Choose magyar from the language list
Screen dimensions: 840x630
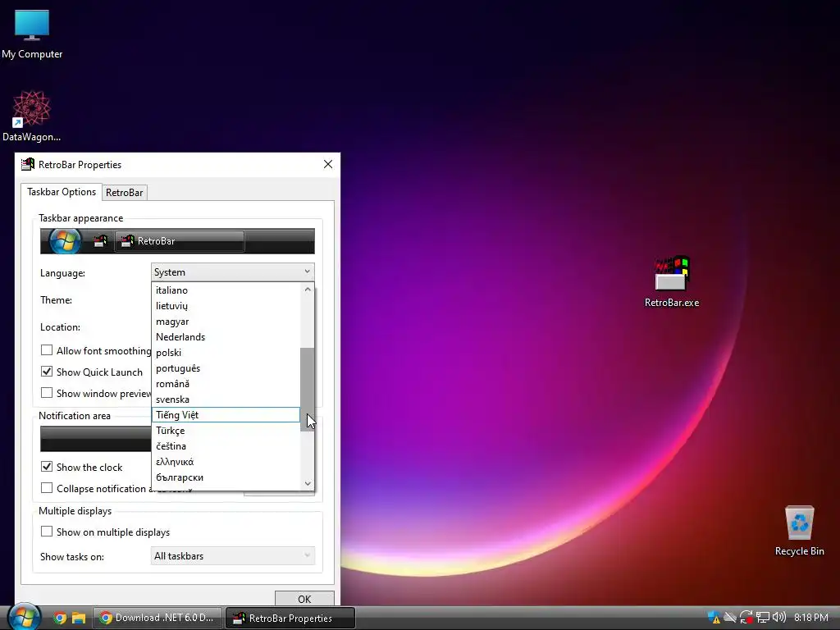[226, 322]
